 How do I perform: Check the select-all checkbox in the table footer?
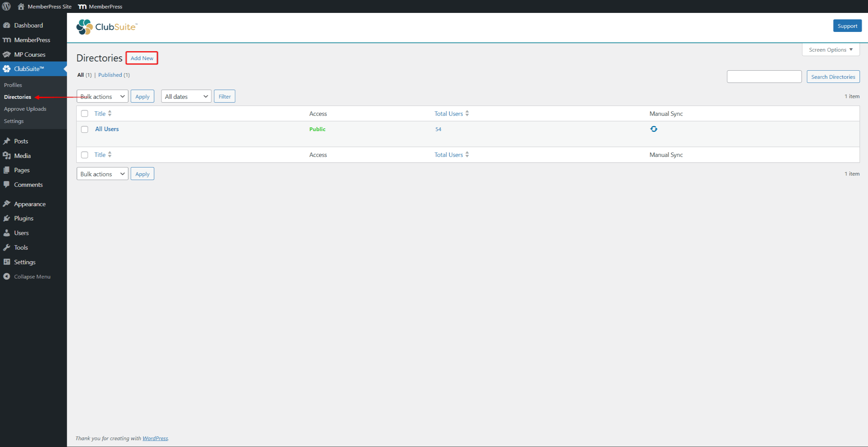click(85, 155)
